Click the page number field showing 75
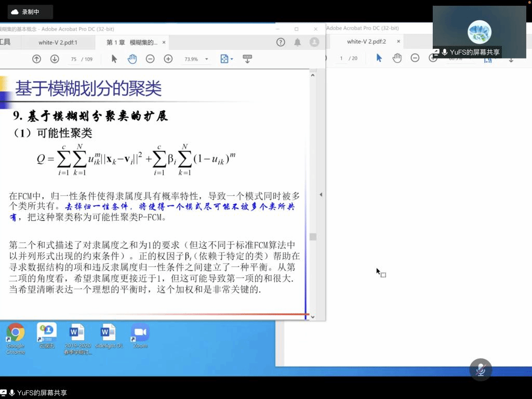 click(74, 59)
